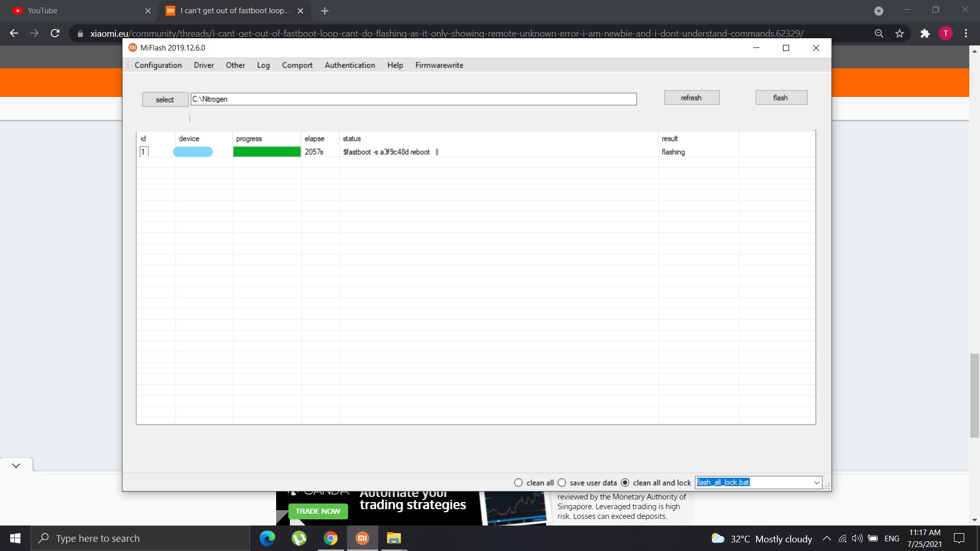Screen dimensions: 980x551
Task: Open the Wi-Fi network tray icon
Action: 842,538
